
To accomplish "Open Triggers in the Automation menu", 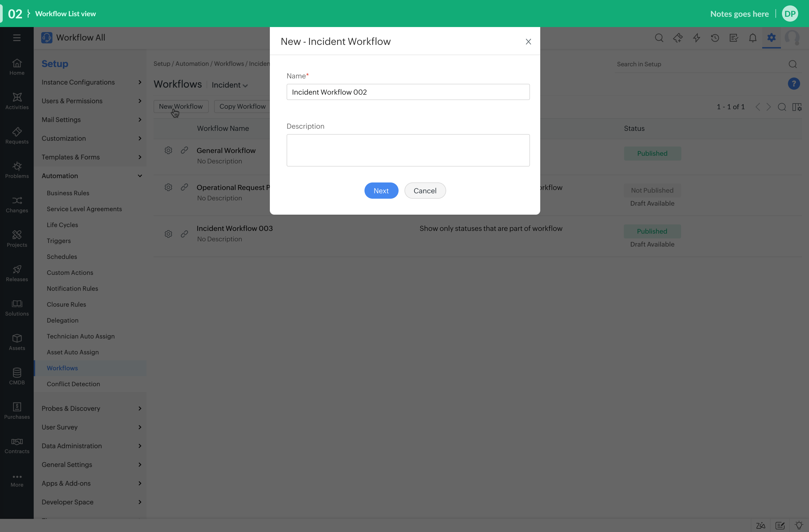I will click(59, 241).
